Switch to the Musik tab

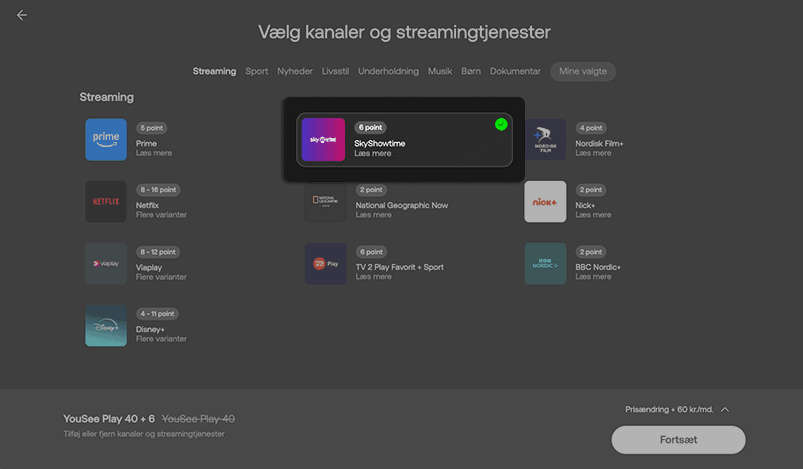point(440,71)
